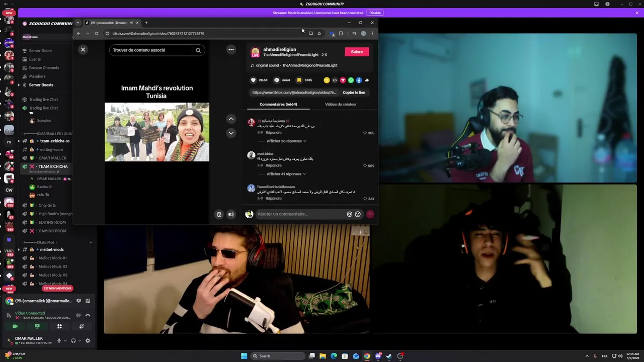
Task: Click the Imam Mahdi's revolution video thumbnail
Action: tap(157, 132)
